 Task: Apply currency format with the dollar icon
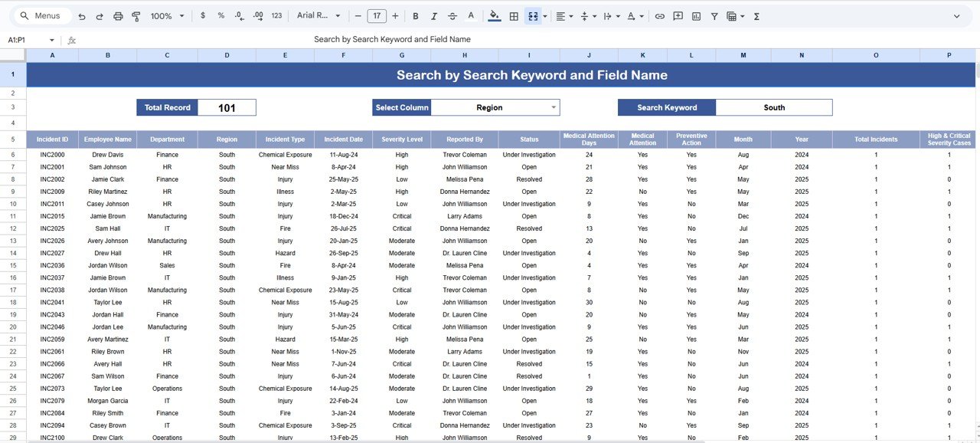pos(202,15)
